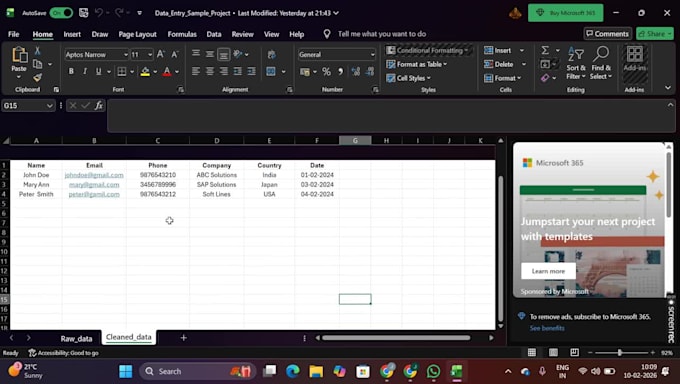Screen dimensions: 680x384
Task: Click the Clear eraser icon
Action: point(545,78)
